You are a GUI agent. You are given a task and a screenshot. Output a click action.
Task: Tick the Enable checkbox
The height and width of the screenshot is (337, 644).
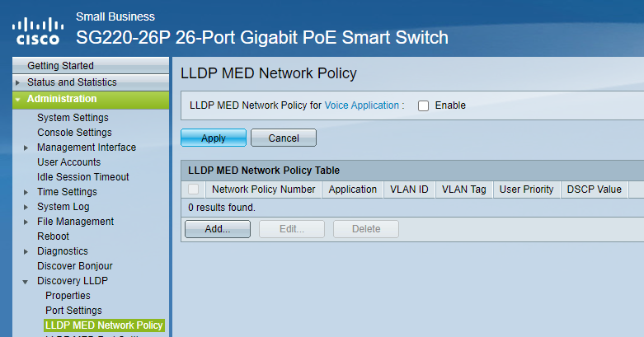423,105
